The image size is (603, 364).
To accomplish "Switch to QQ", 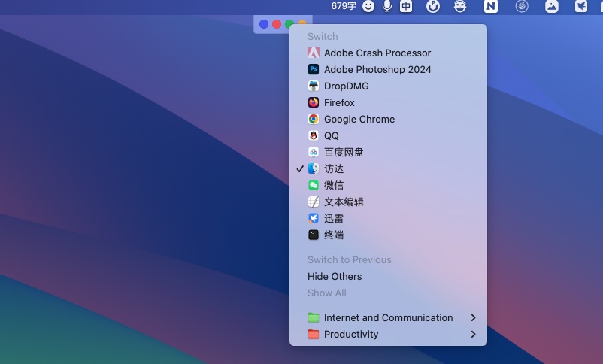I will coord(388,135).
